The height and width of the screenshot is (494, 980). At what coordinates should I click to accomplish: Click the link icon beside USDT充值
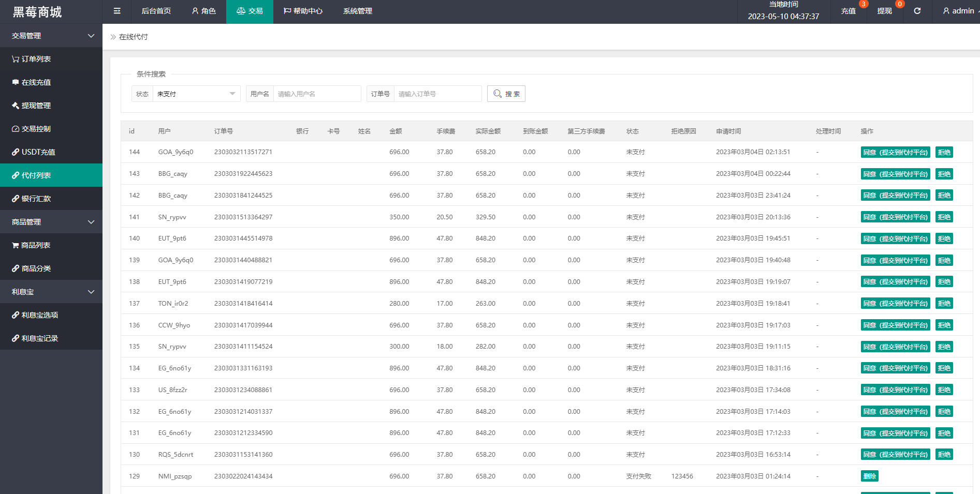[x=16, y=152]
